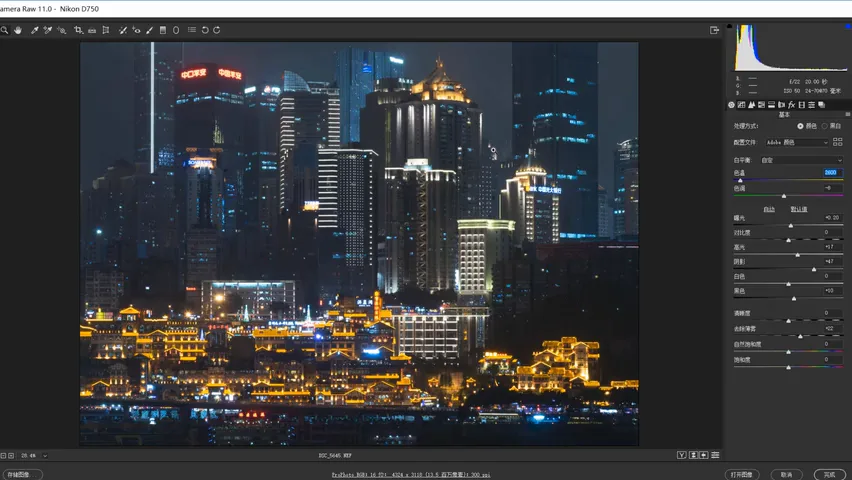
Task: Open the Snapshots panel tab
Action: coord(822,105)
